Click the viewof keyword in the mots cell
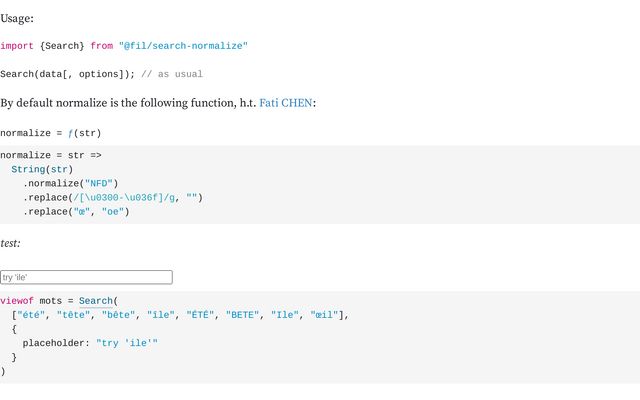Viewport: 640px width, 400px height. pos(17,301)
